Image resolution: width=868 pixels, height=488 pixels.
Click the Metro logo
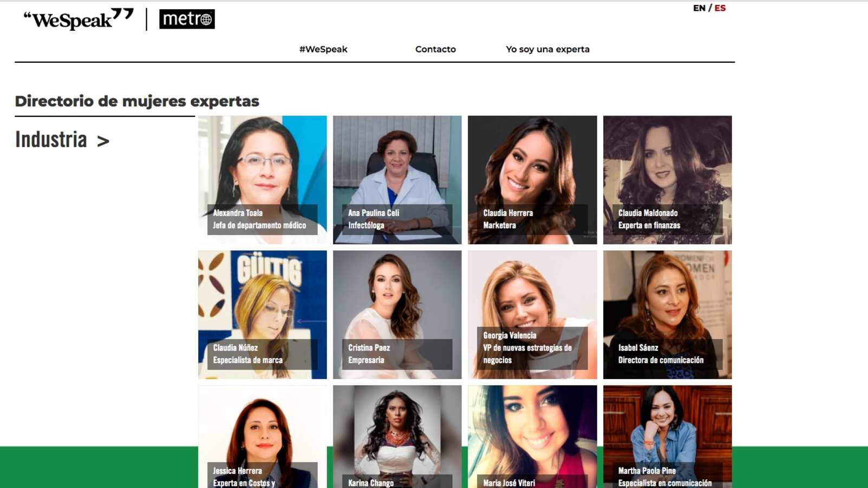tap(187, 19)
